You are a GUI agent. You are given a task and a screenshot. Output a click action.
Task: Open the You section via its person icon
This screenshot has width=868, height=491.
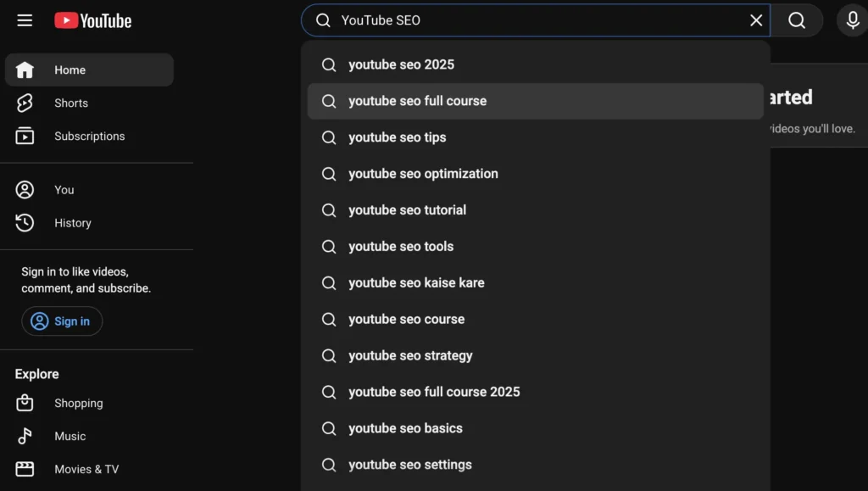[x=25, y=189]
